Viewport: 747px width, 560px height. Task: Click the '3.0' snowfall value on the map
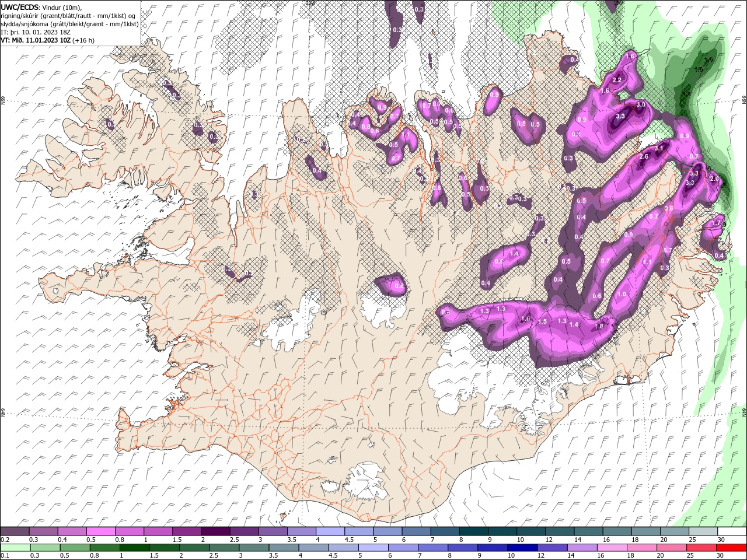coord(641,104)
